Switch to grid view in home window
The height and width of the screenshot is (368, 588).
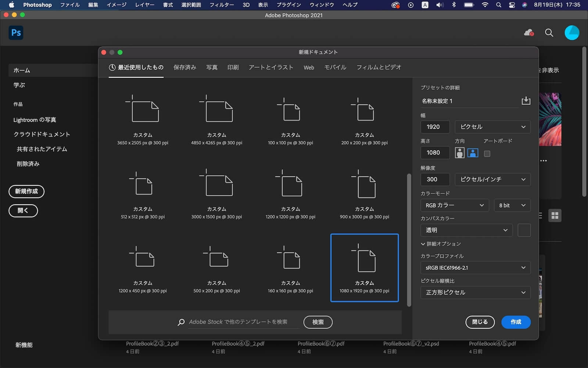point(555,215)
